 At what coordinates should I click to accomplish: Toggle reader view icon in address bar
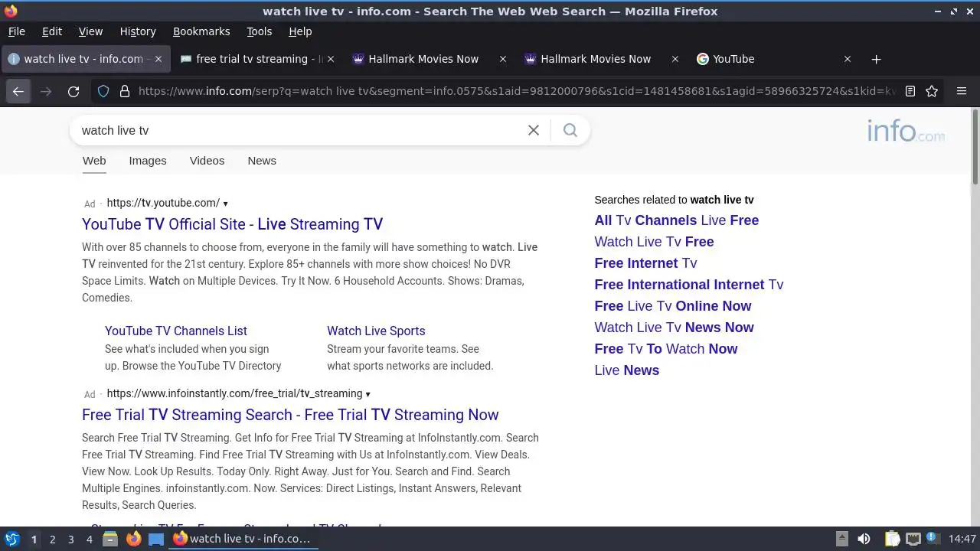coord(910,91)
